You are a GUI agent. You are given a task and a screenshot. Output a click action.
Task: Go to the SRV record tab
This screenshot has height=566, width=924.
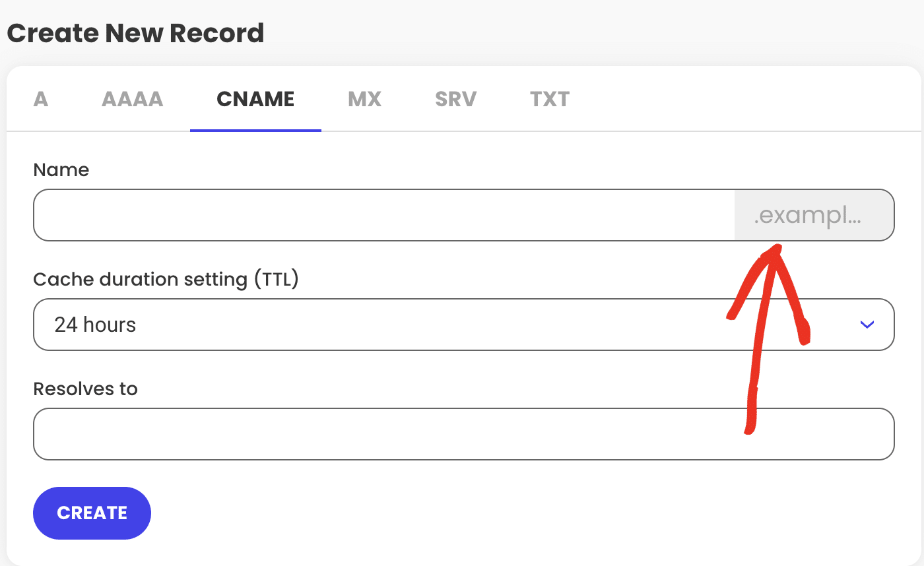(x=455, y=100)
